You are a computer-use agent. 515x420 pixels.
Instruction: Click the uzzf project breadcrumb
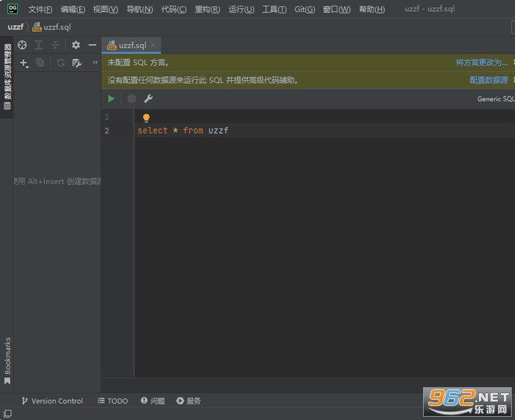pyautogui.click(x=16, y=27)
